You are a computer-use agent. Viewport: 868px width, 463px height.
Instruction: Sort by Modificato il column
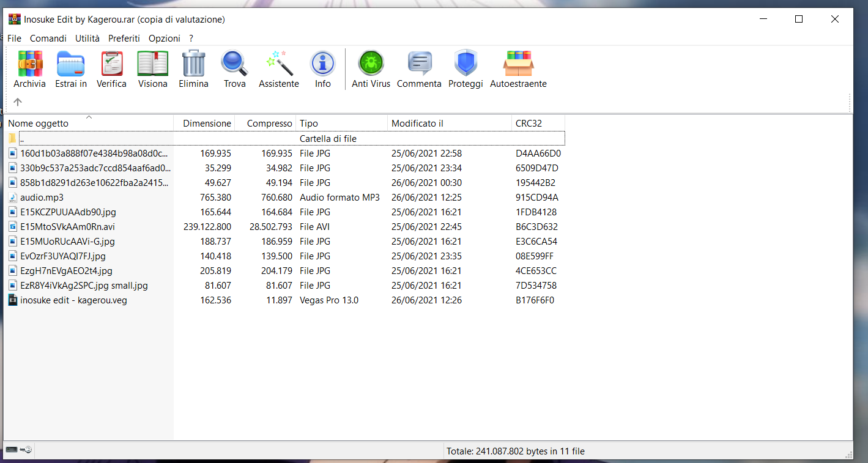450,123
